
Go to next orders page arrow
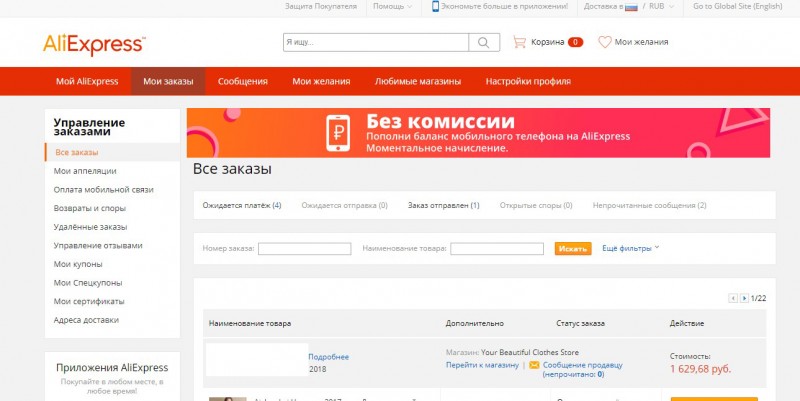click(744, 298)
